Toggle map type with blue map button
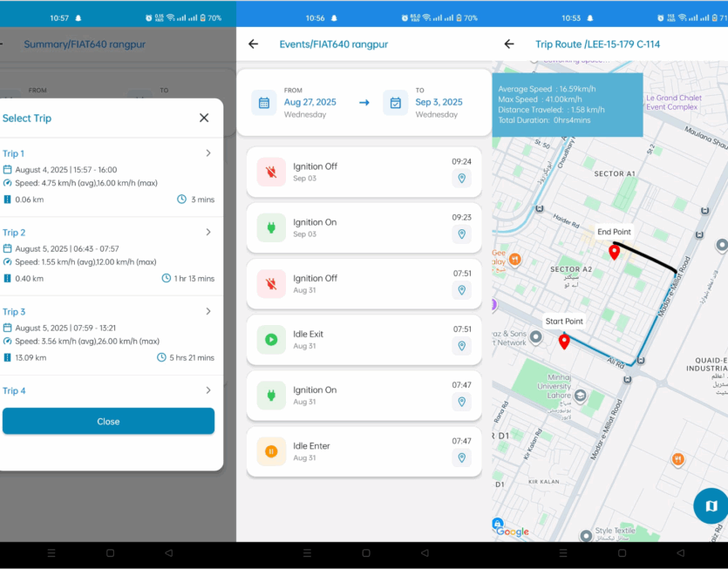Image resolution: width=728 pixels, height=569 pixels. (x=711, y=506)
